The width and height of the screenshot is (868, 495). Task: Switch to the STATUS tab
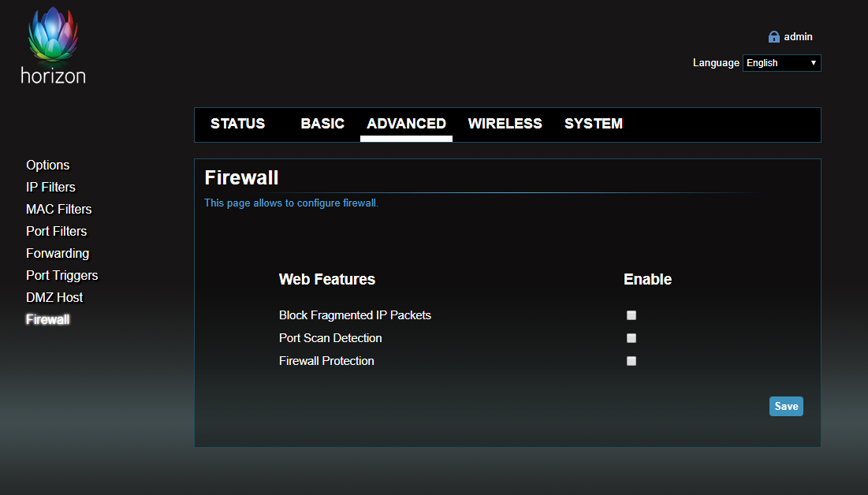[x=237, y=124]
